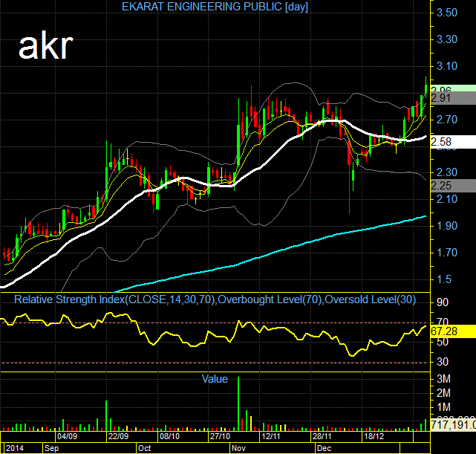
Task: Click the 2014 year label
Action: pos(15,448)
